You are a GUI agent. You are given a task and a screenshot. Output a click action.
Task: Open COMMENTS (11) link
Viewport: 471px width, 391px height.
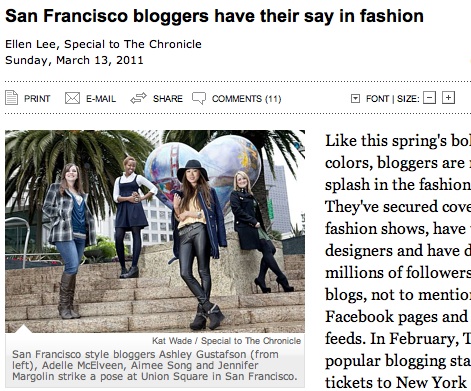247,99
